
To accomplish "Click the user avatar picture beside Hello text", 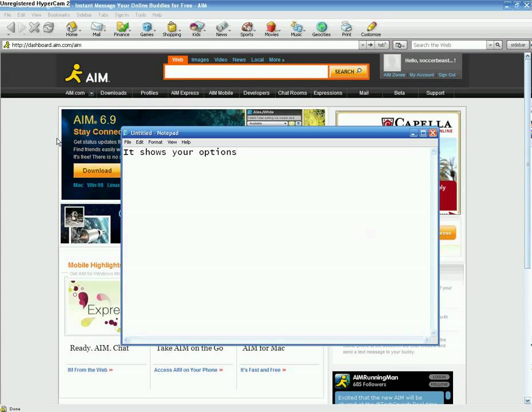I will pos(392,63).
